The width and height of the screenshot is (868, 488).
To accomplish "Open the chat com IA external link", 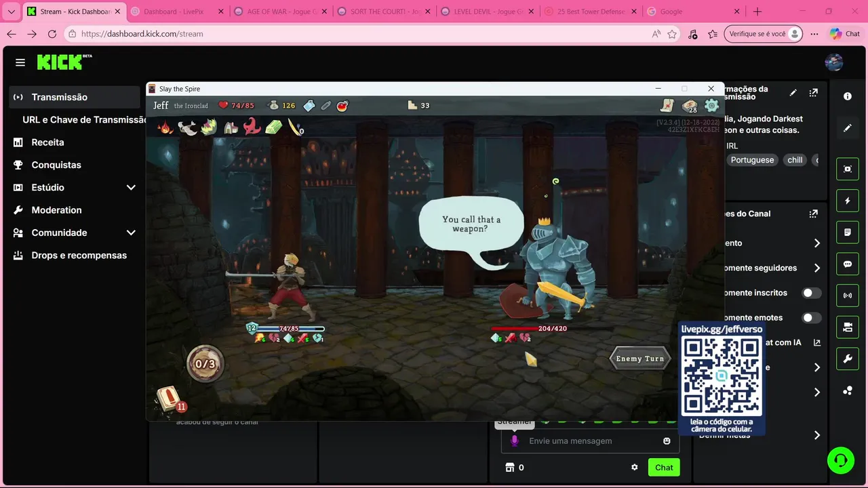I will (817, 343).
